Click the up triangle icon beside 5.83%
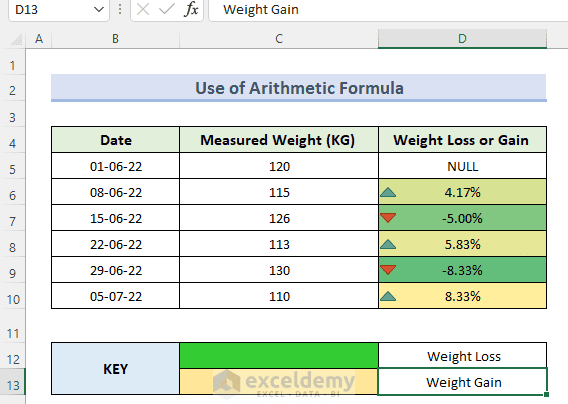The height and width of the screenshot is (404, 568). pyautogui.click(x=388, y=244)
